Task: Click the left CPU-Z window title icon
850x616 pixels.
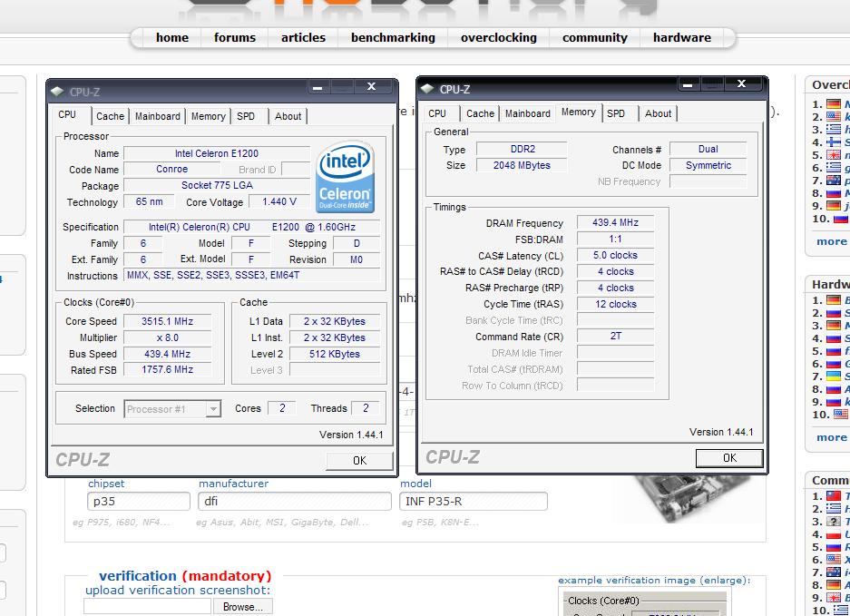Action: click(x=57, y=92)
